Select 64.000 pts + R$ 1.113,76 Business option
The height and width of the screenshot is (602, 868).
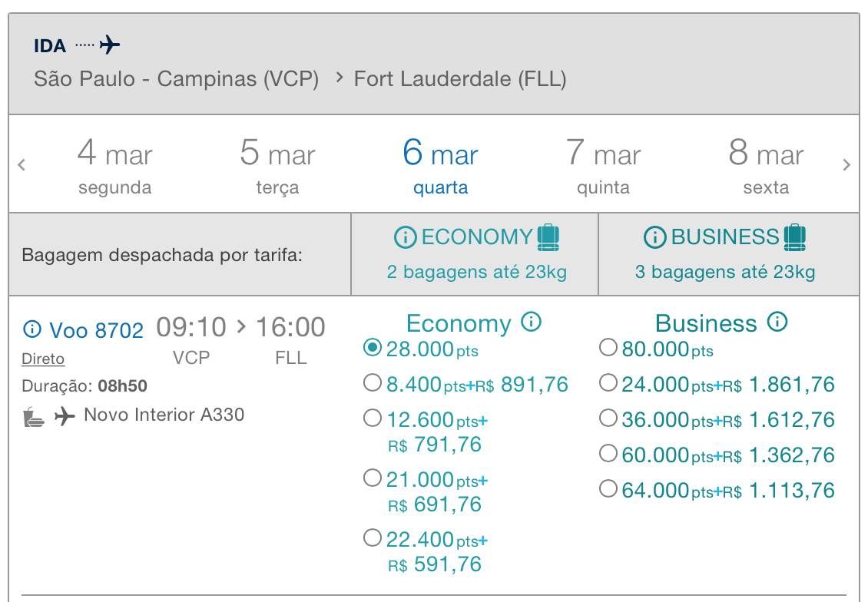(608, 488)
